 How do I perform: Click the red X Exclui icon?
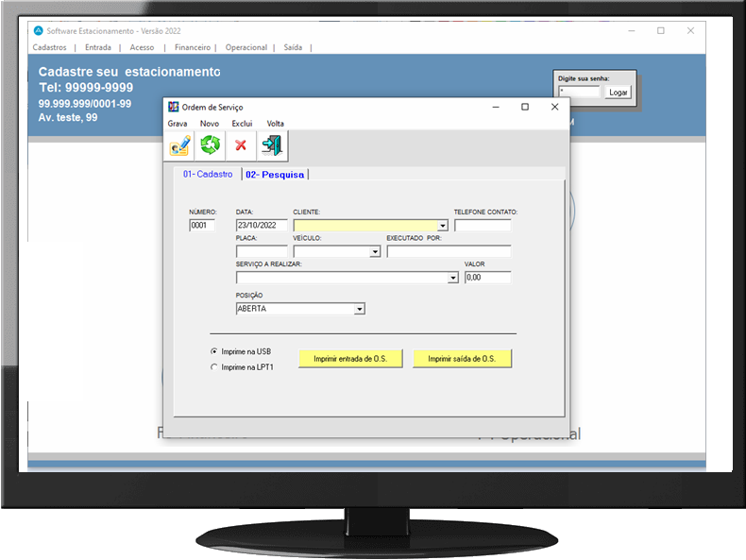point(241,145)
